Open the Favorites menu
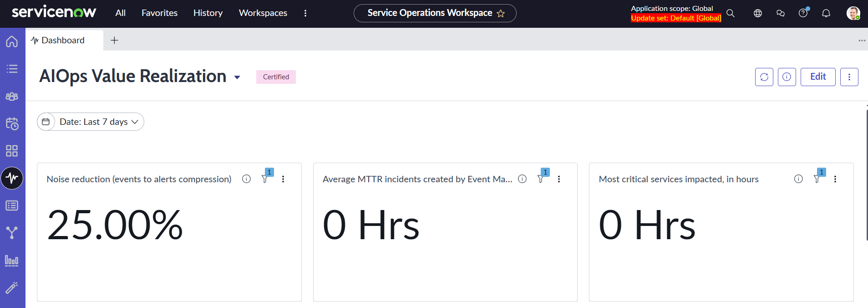Image resolution: width=868 pixels, height=308 pixels. pos(160,13)
